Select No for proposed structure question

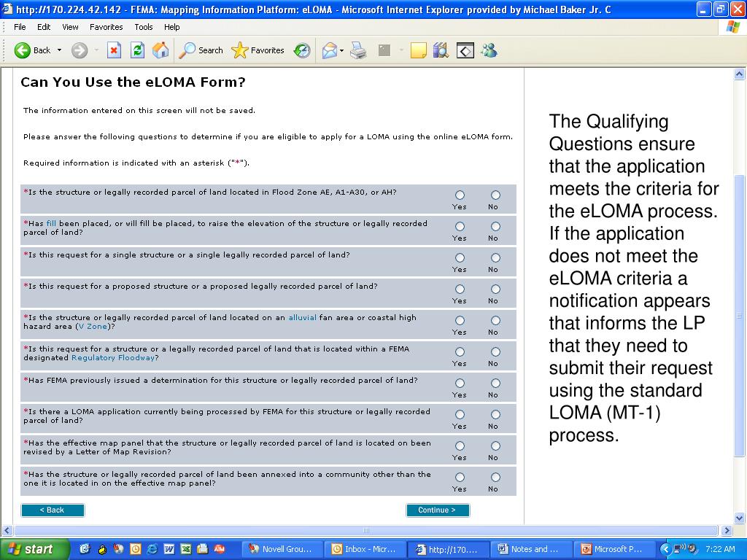(x=495, y=289)
